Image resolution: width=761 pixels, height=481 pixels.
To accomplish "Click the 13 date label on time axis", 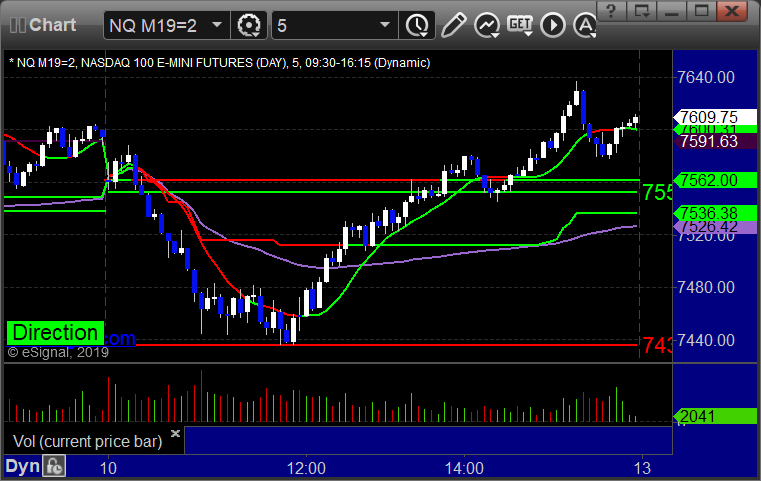I will [x=642, y=468].
